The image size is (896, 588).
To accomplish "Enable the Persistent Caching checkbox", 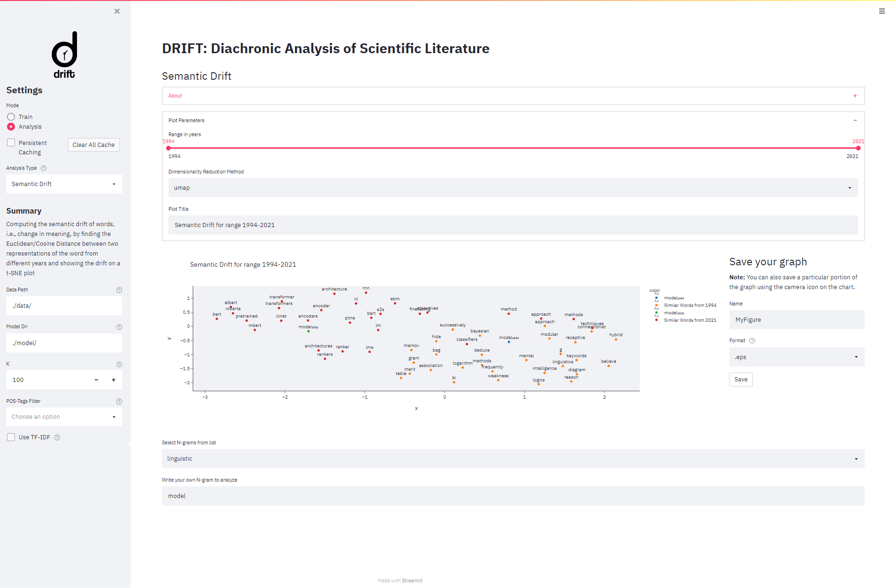I will click(11, 143).
